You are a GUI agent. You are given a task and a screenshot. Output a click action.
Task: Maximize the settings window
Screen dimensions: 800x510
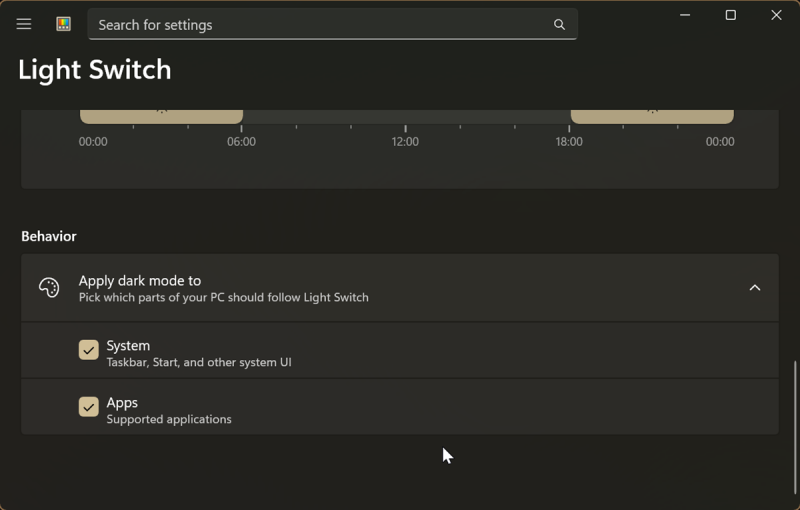(731, 15)
